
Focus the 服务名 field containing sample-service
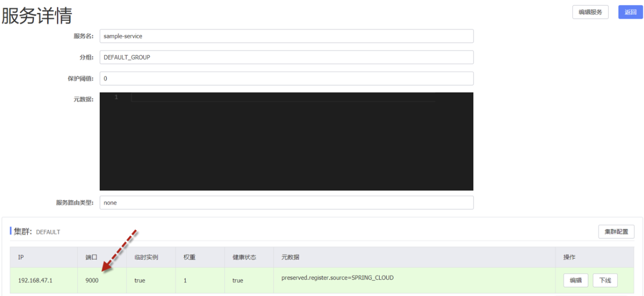[x=286, y=36]
